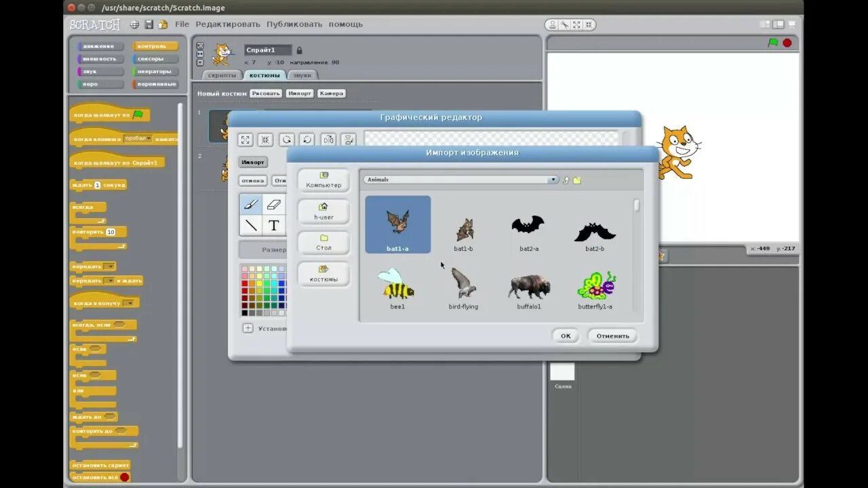Select the eraser tool
This screenshot has height=488, width=868.
tap(274, 204)
